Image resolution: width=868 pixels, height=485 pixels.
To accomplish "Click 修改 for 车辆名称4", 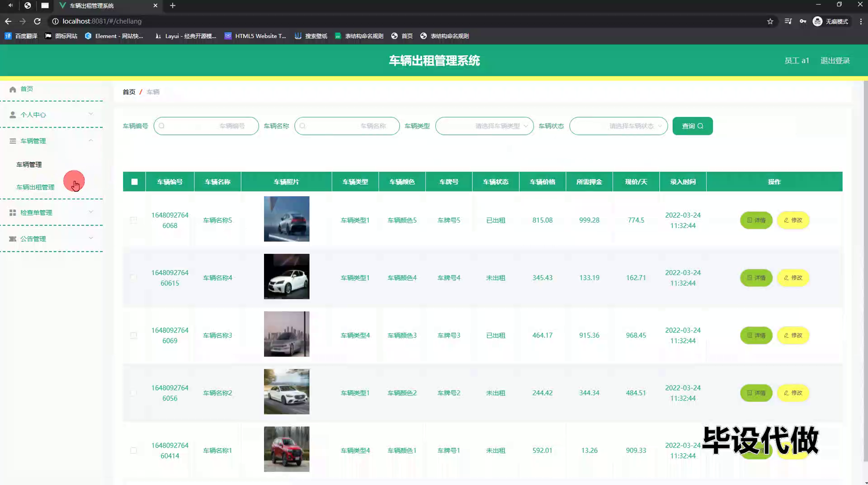I will pos(793,278).
